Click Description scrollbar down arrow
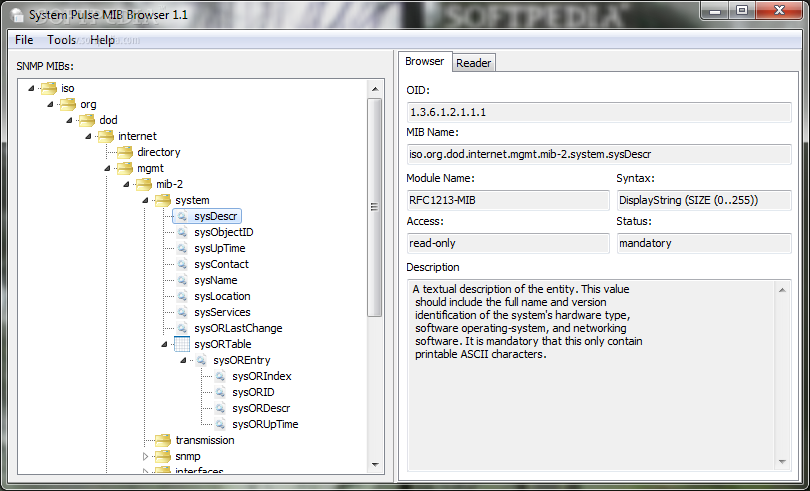 tap(782, 462)
